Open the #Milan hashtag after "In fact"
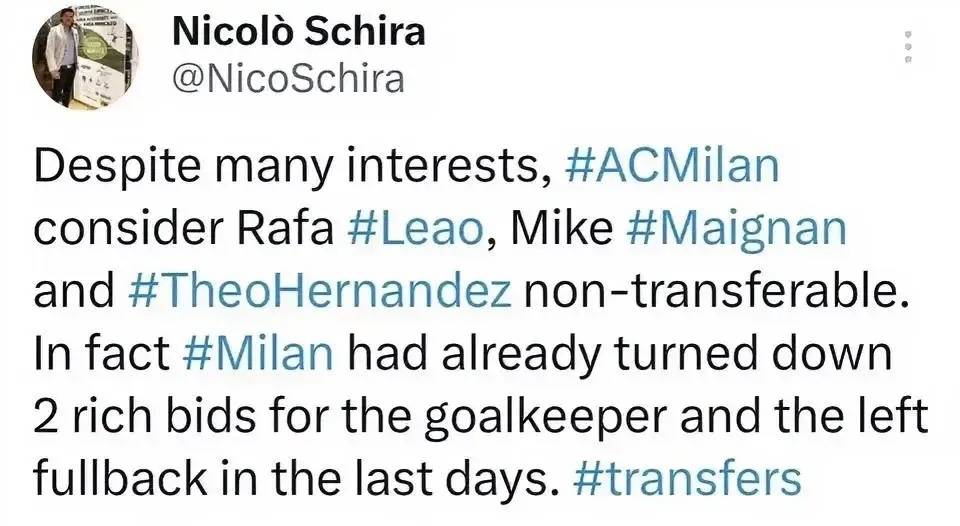Screen dimensions: 960x526 point(258,353)
